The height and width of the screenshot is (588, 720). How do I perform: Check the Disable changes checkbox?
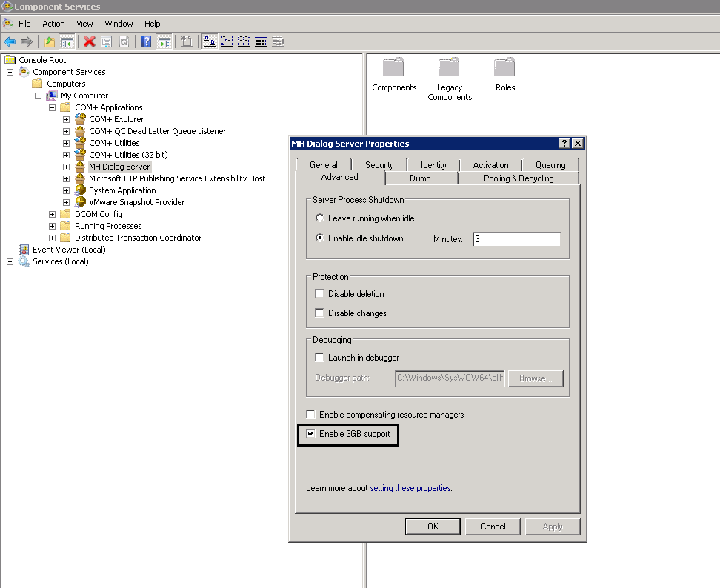click(319, 313)
